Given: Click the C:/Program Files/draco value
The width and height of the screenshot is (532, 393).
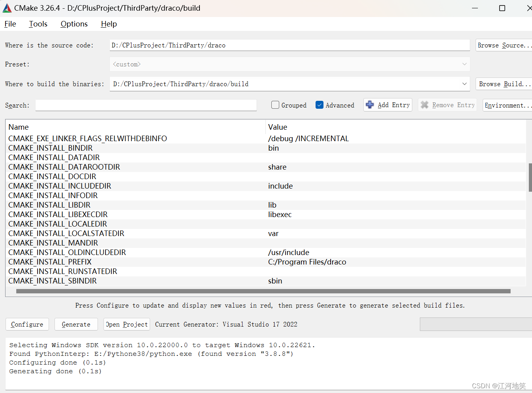Looking at the screenshot, I should tap(307, 262).
